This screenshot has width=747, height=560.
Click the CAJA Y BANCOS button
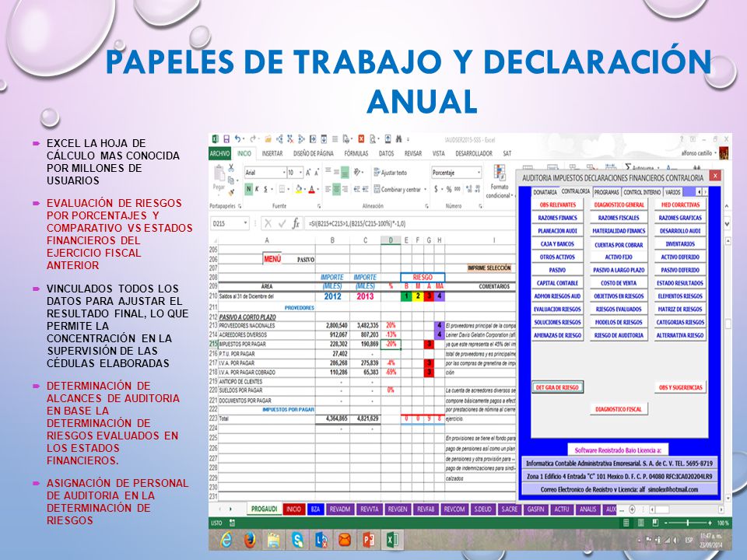coord(557,243)
